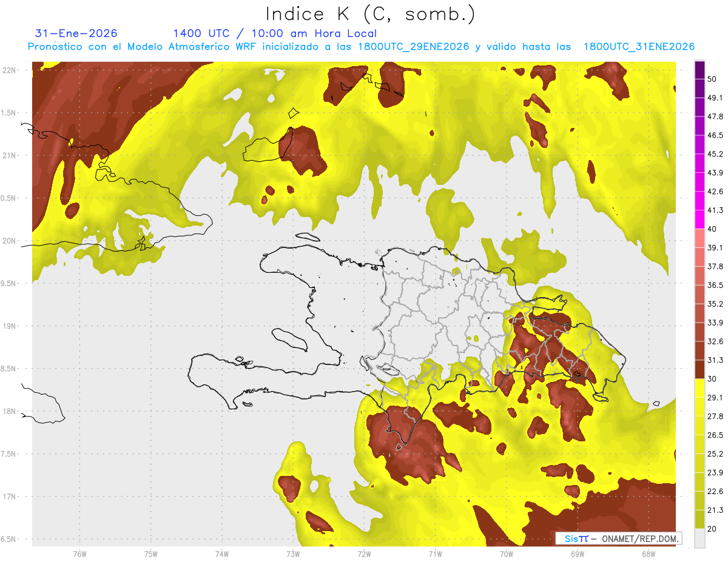Click the colorbar value "22.6"

715,492
